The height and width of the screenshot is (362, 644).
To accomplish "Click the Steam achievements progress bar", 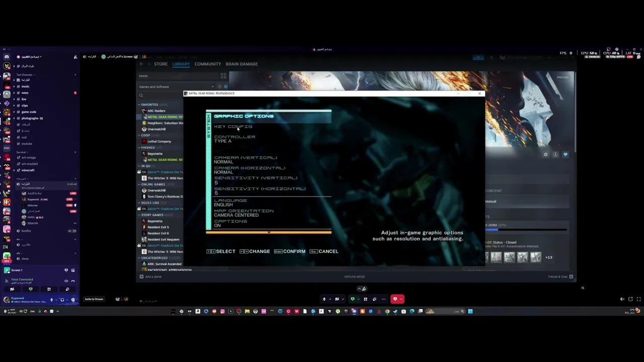I will click(526, 230).
